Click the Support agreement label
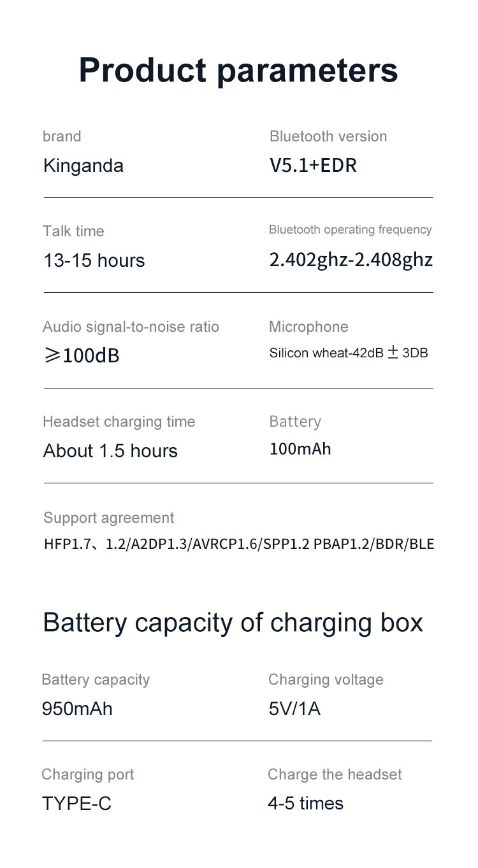Image resolution: width=478 pixels, height=868 pixels. (108, 518)
